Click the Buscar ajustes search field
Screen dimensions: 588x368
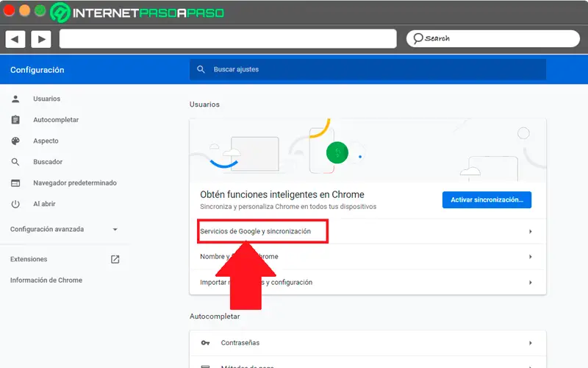click(x=367, y=69)
